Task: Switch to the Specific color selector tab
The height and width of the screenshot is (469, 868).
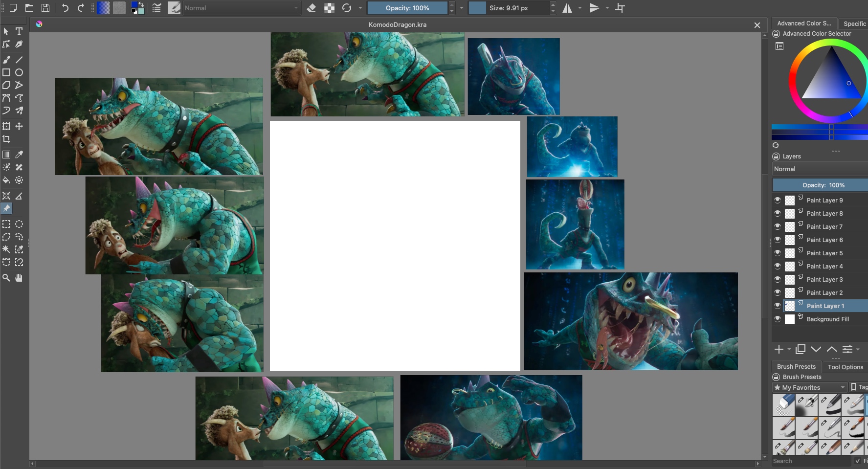Action: tap(854, 23)
